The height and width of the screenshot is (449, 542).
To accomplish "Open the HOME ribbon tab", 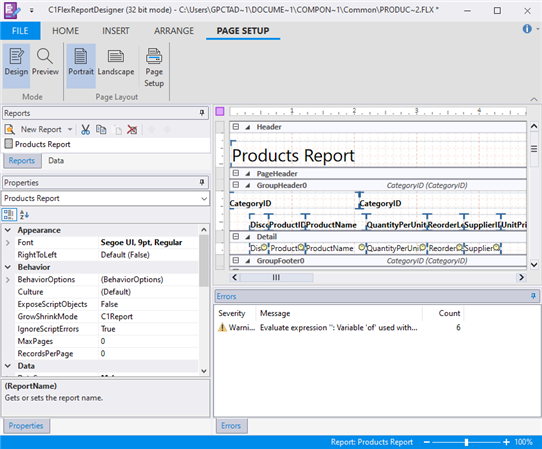I will (x=65, y=31).
